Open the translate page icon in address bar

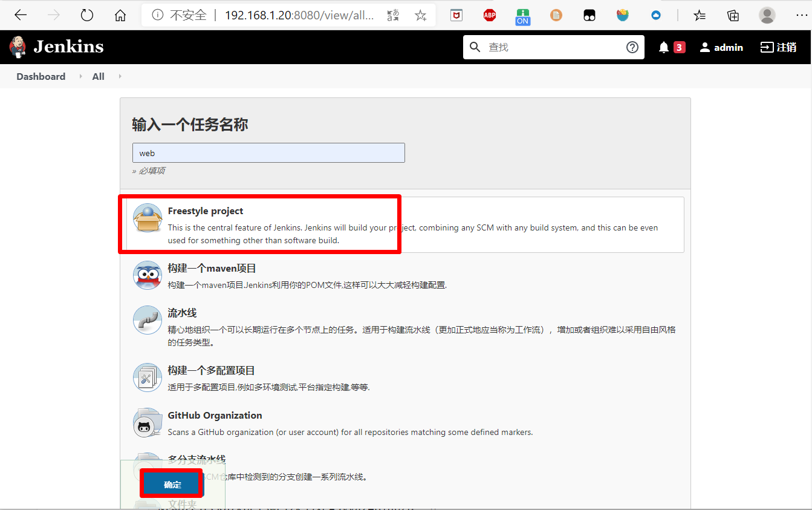click(393, 15)
